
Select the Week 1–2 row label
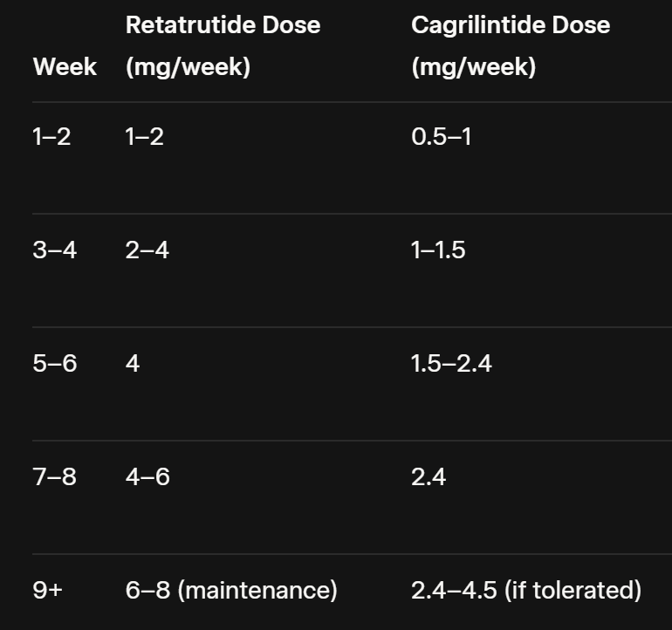click(x=51, y=136)
